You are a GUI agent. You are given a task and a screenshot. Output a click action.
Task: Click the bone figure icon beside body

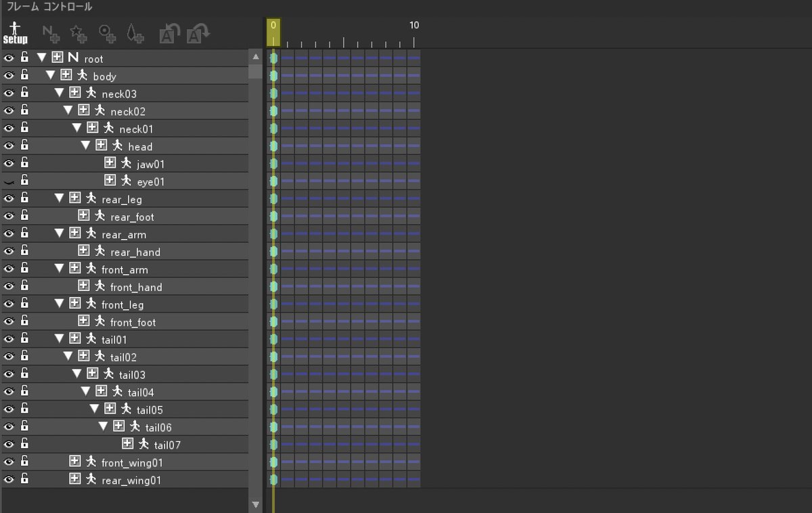(83, 76)
